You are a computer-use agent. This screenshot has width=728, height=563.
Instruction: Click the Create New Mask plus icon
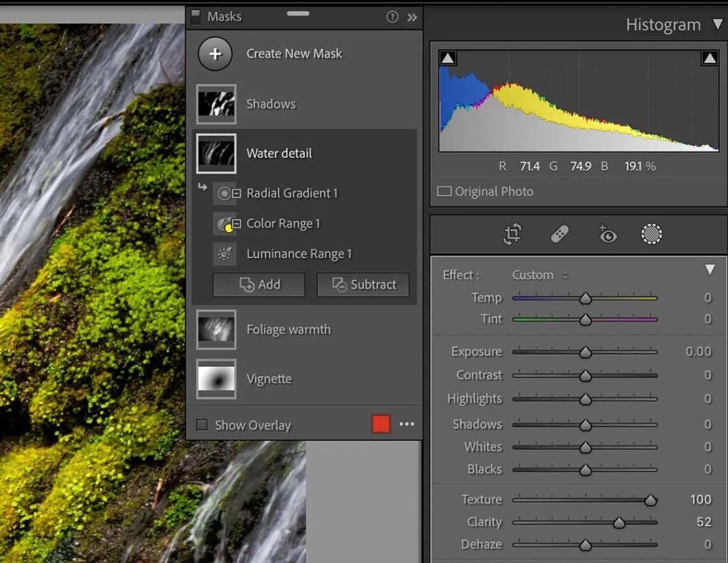coord(215,54)
